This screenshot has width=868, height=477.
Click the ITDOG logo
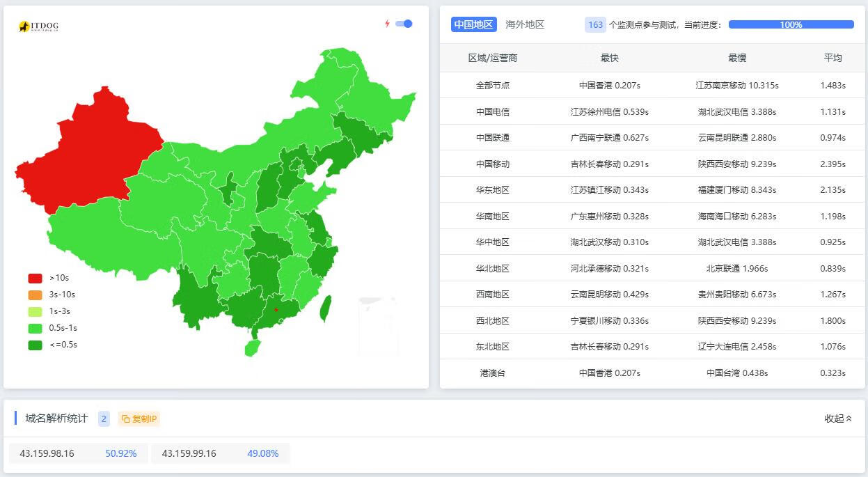[x=39, y=26]
